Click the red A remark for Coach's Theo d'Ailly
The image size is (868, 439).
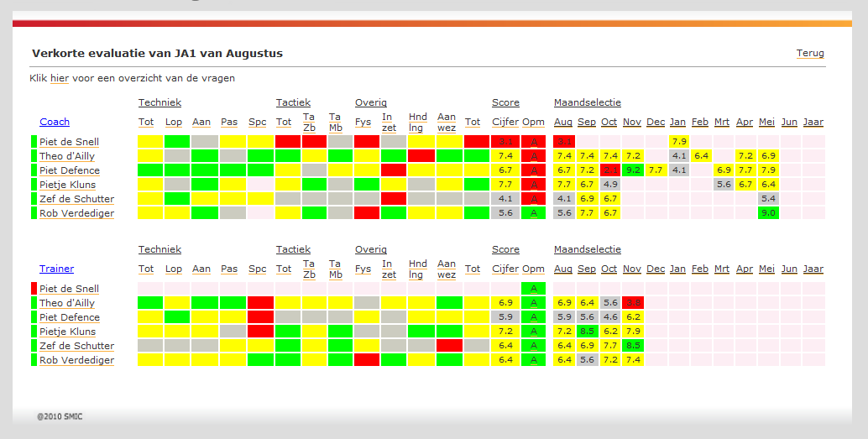pos(533,156)
